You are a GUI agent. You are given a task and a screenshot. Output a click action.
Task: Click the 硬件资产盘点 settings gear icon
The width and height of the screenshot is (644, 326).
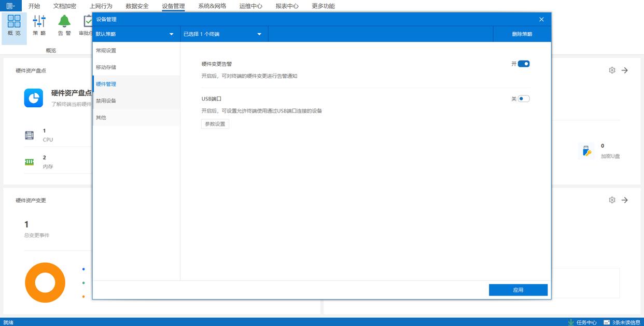(x=612, y=70)
